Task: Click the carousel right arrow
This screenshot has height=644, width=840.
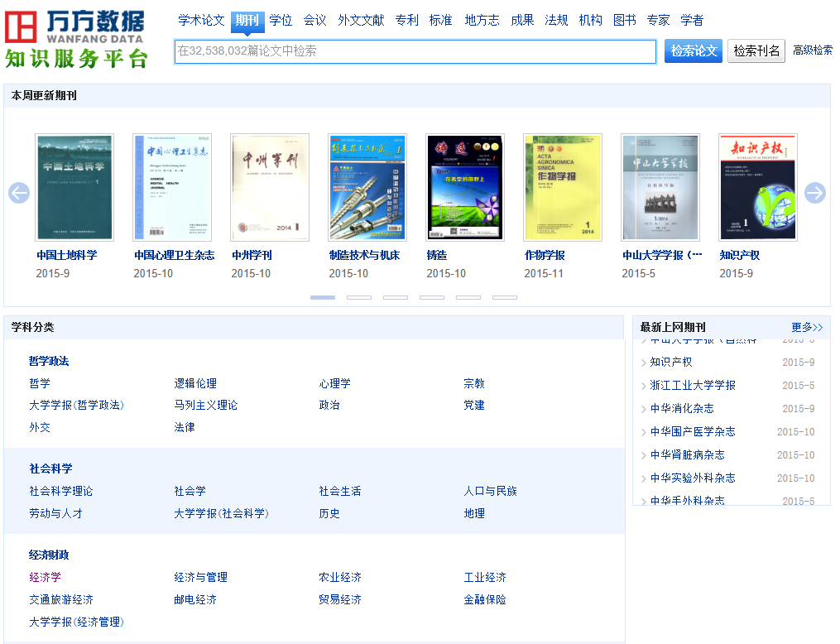Action: pos(815,193)
